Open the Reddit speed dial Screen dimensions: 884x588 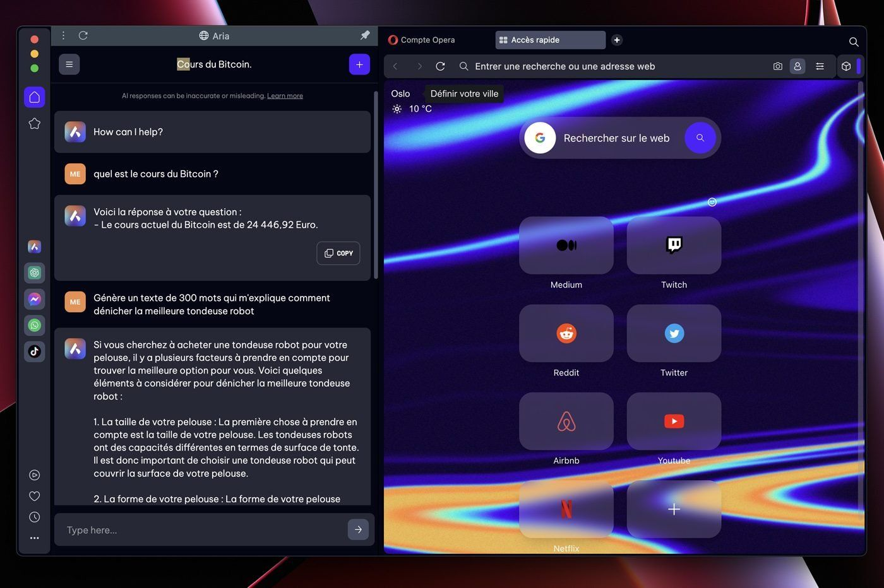[x=566, y=333]
